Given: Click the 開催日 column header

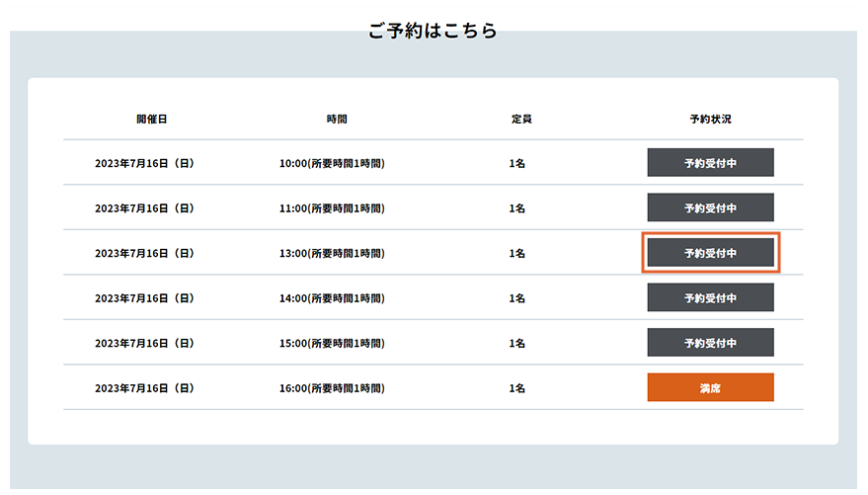Looking at the screenshot, I should coord(151,120).
